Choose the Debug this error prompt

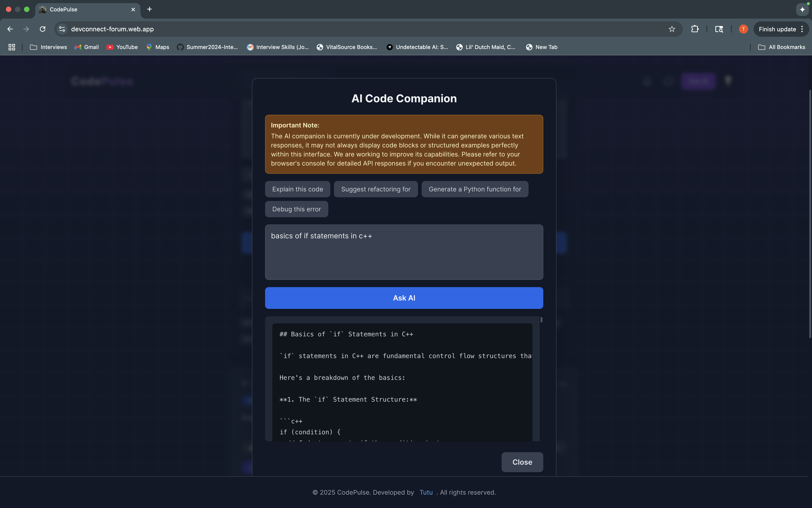(296, 209)
